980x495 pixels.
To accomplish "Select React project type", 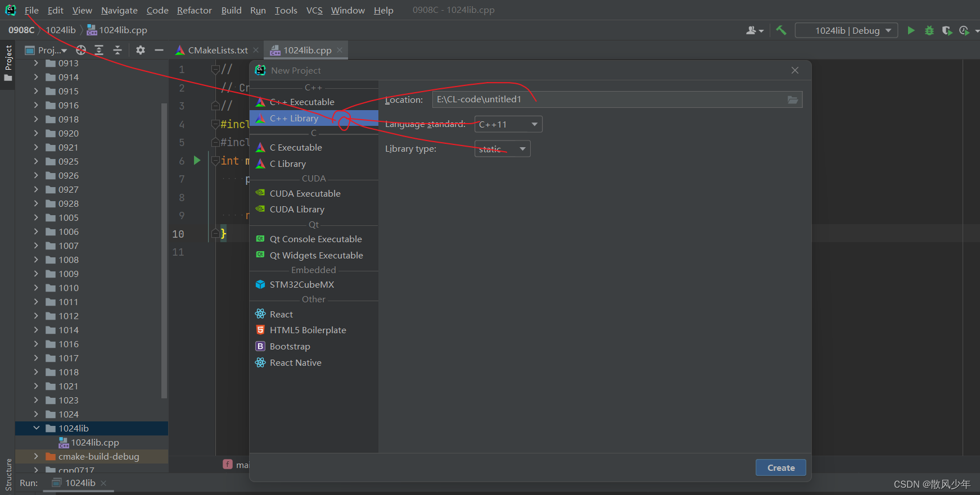I will click(314, 314).
